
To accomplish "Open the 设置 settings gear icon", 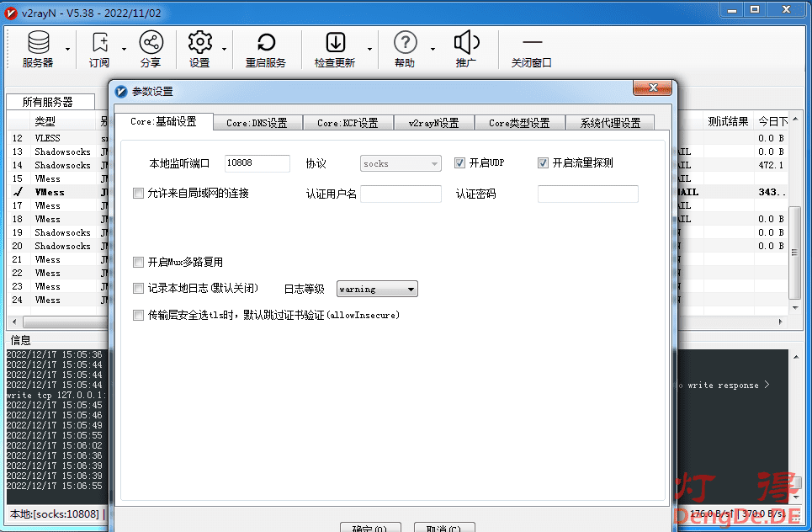I will click(199, 44).
